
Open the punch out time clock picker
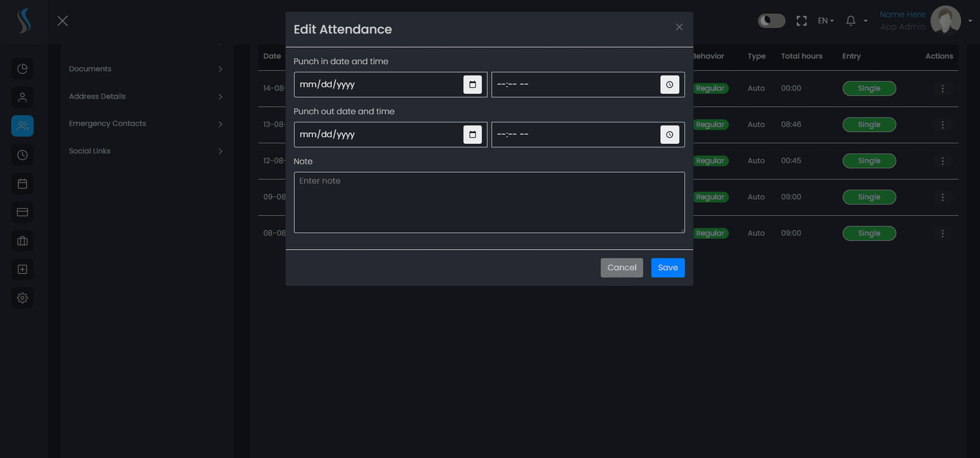pyautogui.click(x=669, y=135)
